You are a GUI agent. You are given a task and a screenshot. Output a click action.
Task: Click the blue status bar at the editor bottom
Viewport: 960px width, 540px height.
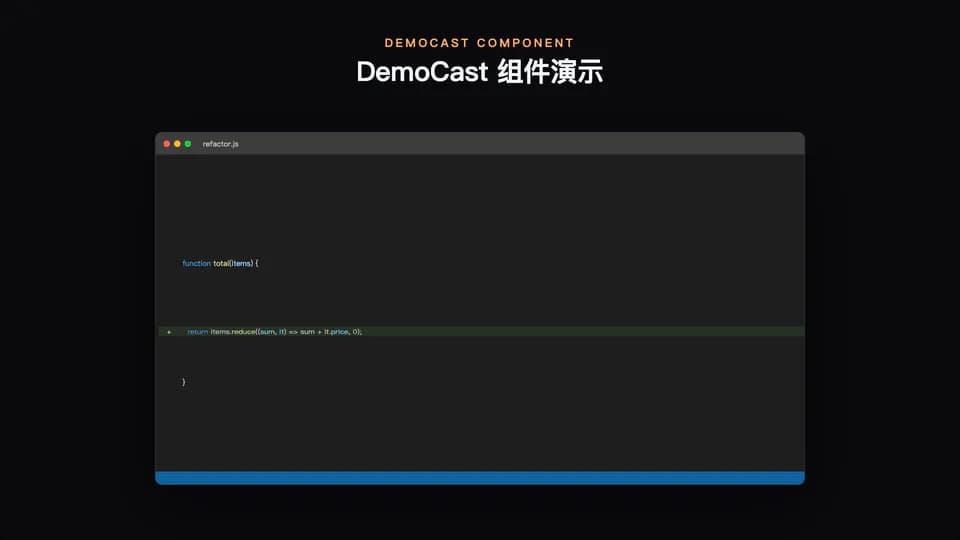pyautogui.click(x=480, y=478)
